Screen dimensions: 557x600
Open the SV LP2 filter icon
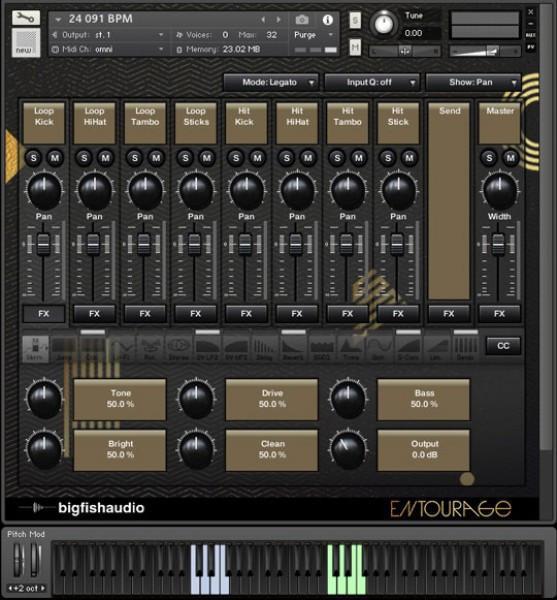[x=207, y=349]
